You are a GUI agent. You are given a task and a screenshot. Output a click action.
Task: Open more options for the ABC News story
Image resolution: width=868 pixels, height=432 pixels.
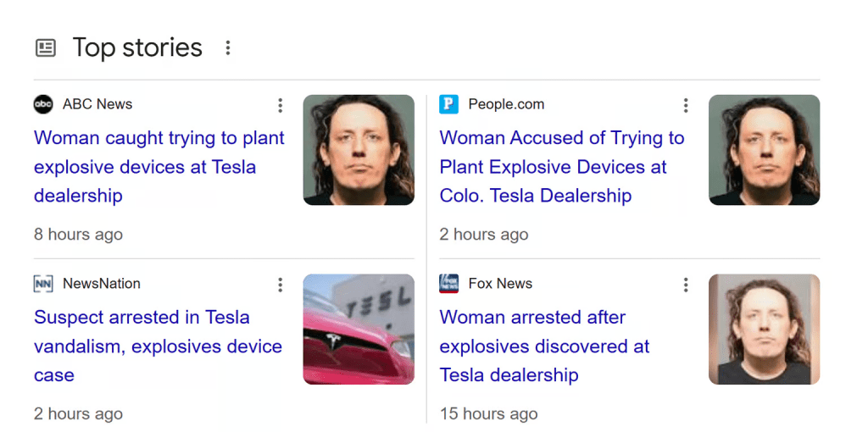(x=280, y=105)
